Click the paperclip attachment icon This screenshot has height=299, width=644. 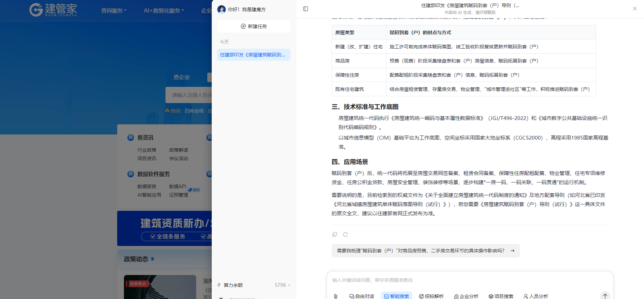click(336, 296)
